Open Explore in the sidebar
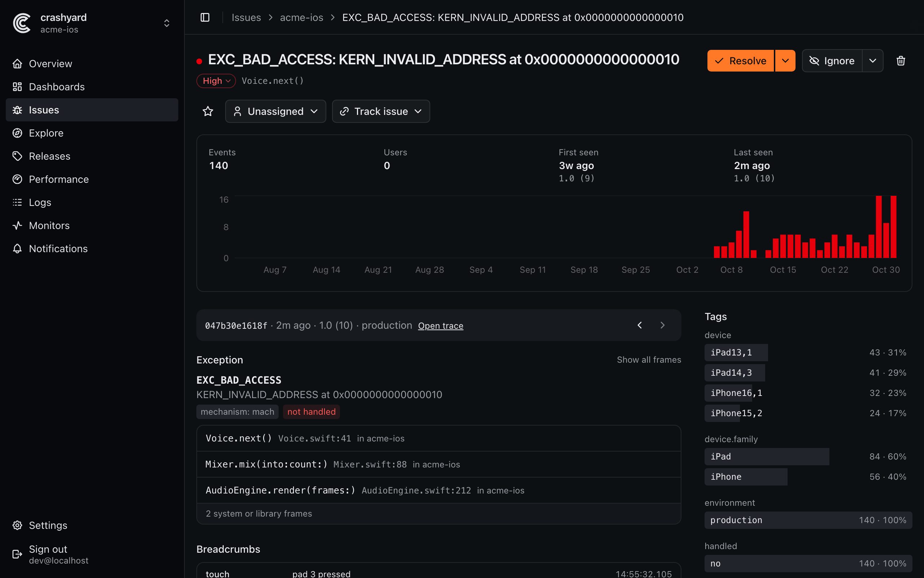924x578 pixels. click(92, 133)
